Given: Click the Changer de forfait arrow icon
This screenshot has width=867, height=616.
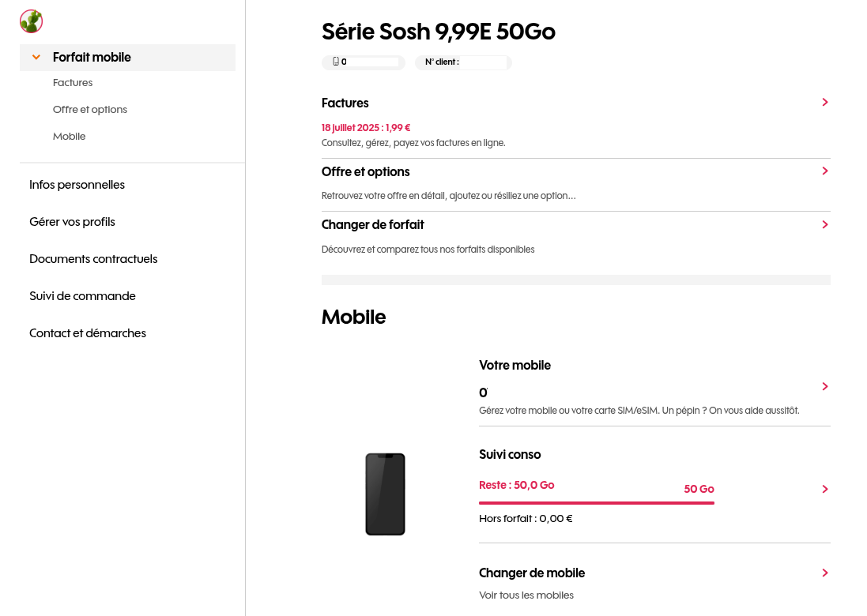Looking at the screenshot, I should [x=824, y=225].
